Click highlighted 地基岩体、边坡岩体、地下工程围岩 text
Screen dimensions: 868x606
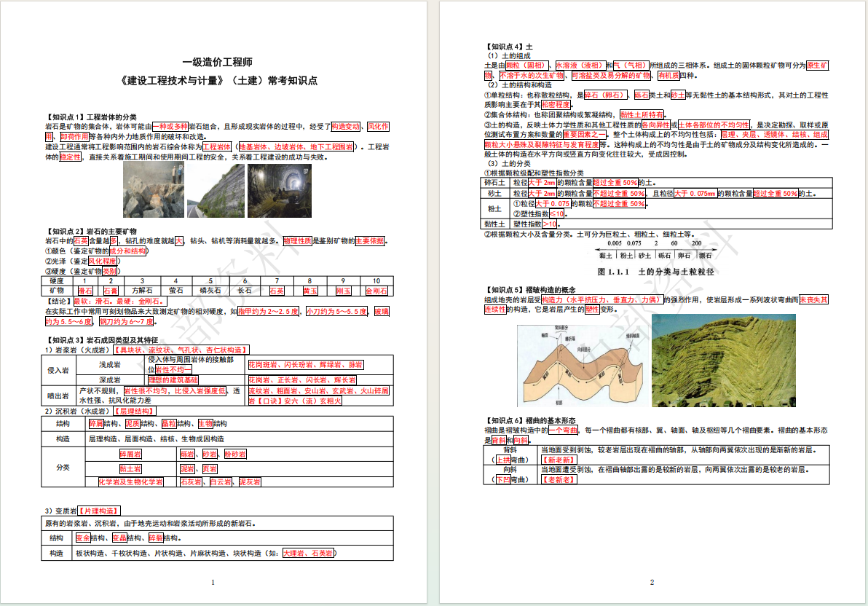[x=296, y=147]
